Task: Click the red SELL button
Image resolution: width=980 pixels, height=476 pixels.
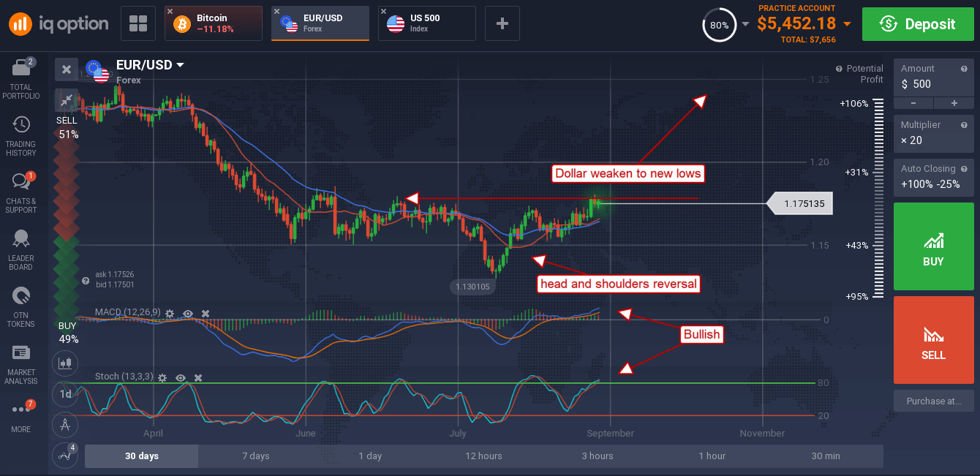Action: pos(934,339)
